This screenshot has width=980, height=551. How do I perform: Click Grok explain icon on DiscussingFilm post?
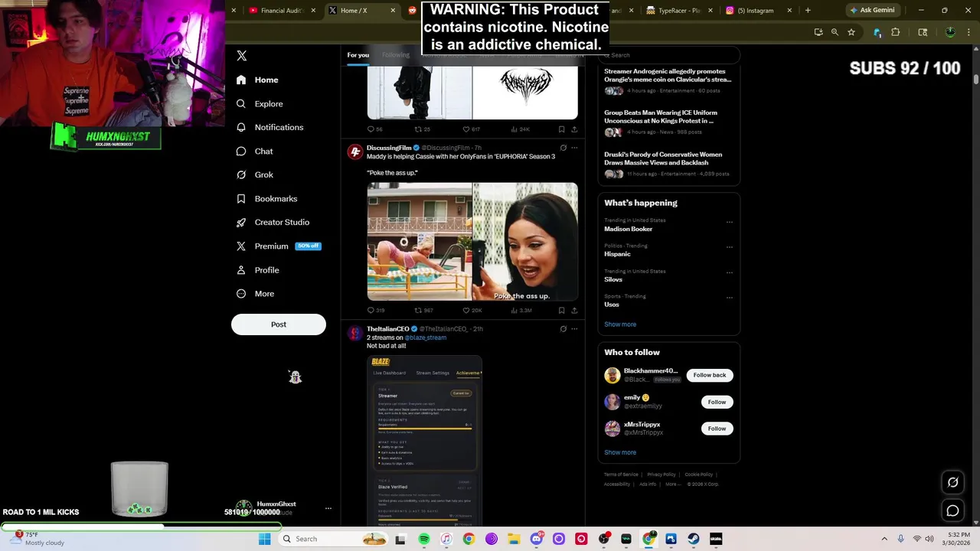tap(563, 148)
